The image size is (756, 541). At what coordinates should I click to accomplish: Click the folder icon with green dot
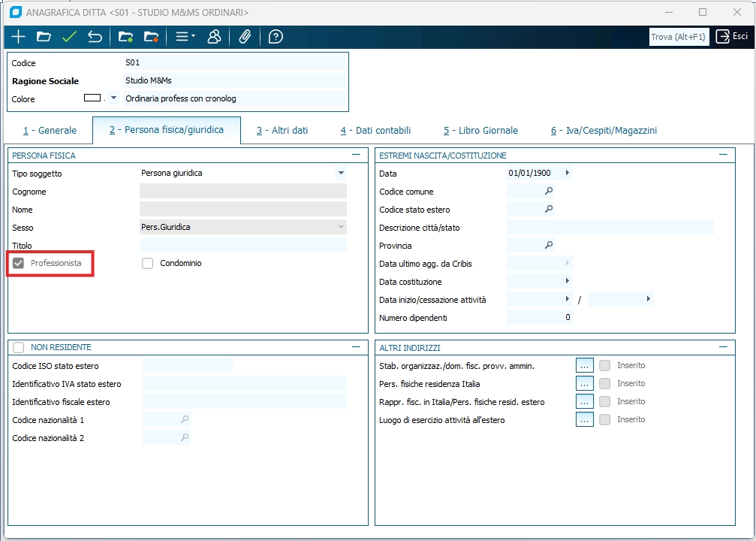125,37
